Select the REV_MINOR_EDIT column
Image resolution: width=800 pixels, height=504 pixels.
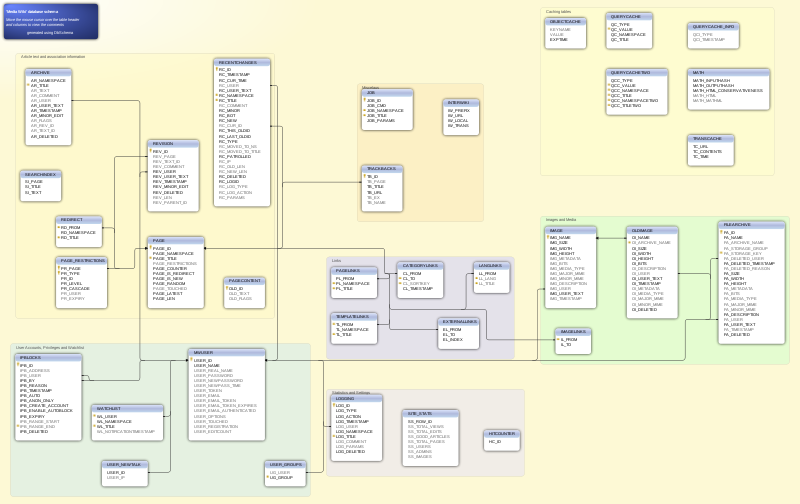click(x=170, y=187)
